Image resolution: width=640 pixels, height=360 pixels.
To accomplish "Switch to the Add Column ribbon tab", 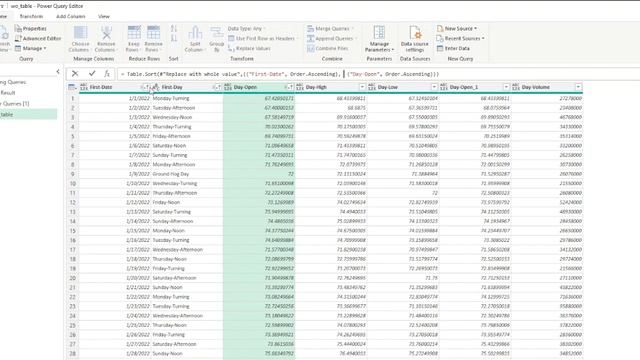I will click(71, 16).
